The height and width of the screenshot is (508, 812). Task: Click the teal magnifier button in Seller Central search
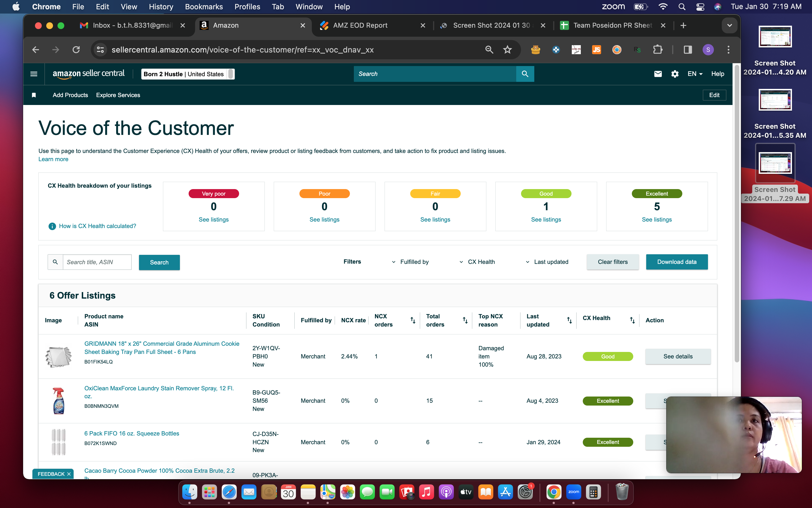click(525, 74)
